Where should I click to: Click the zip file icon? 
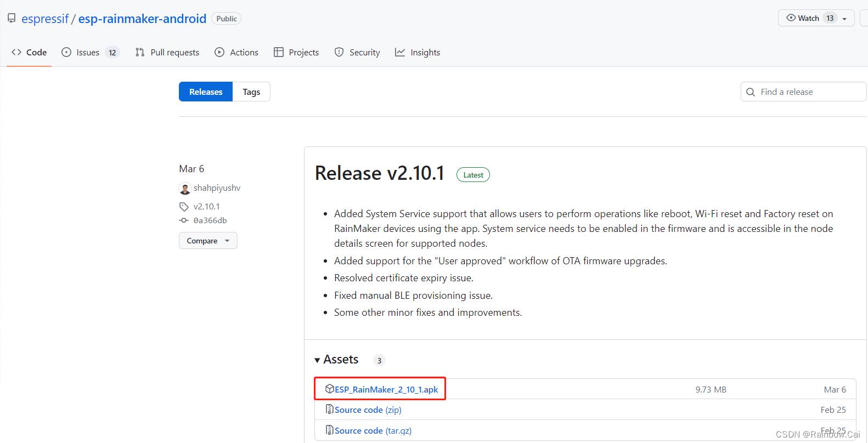(330, 409)
